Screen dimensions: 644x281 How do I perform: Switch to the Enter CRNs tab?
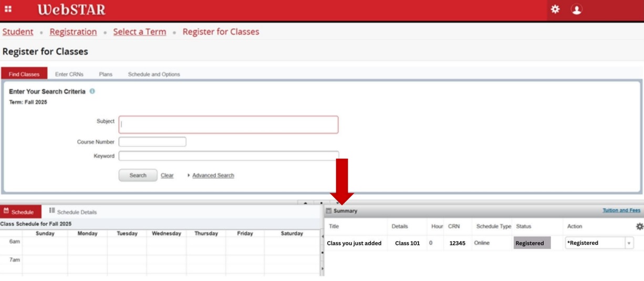coord(69,75)
